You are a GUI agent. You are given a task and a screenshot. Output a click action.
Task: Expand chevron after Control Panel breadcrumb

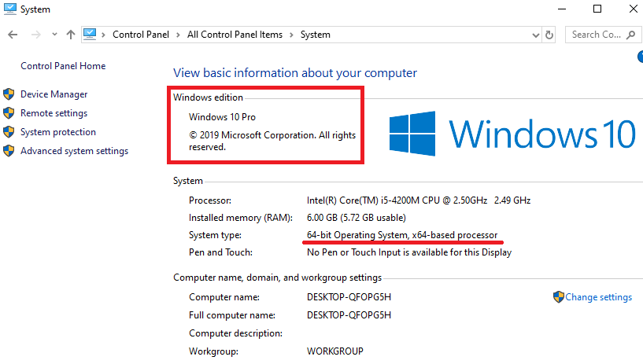[x=178, y=35]
